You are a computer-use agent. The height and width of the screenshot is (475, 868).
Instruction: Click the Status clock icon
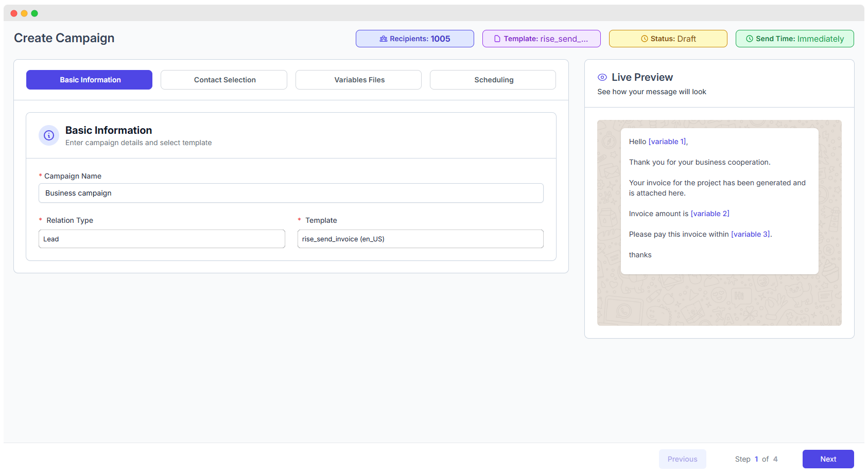coord(645,39)
